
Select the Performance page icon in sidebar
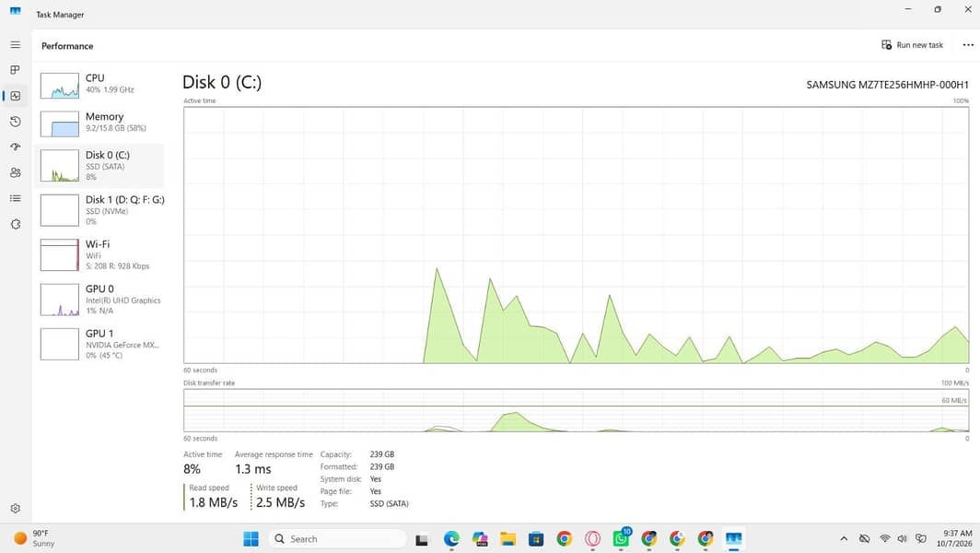click(x=16, y=96)
